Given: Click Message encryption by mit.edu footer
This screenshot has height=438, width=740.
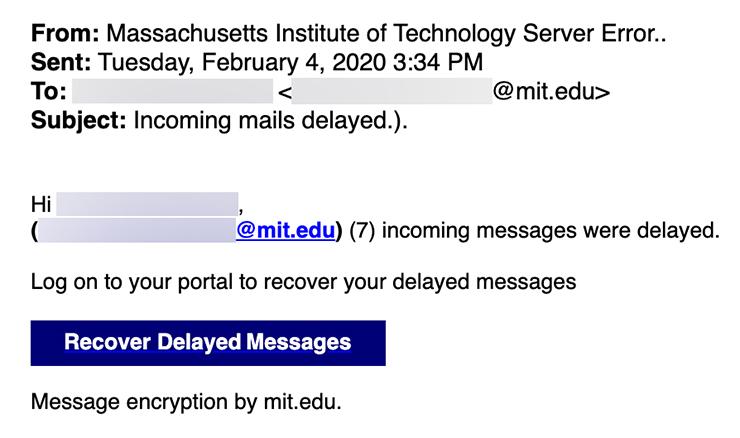Looking at the screenshot, I should (186, 402).
